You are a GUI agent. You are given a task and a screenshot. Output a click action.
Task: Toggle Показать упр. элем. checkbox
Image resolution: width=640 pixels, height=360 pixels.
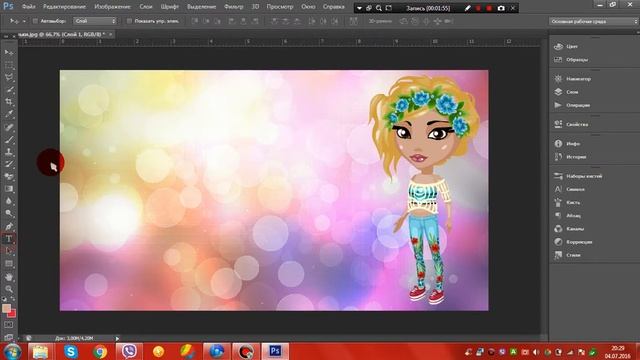pyautogui.click(x=129, y=21)
